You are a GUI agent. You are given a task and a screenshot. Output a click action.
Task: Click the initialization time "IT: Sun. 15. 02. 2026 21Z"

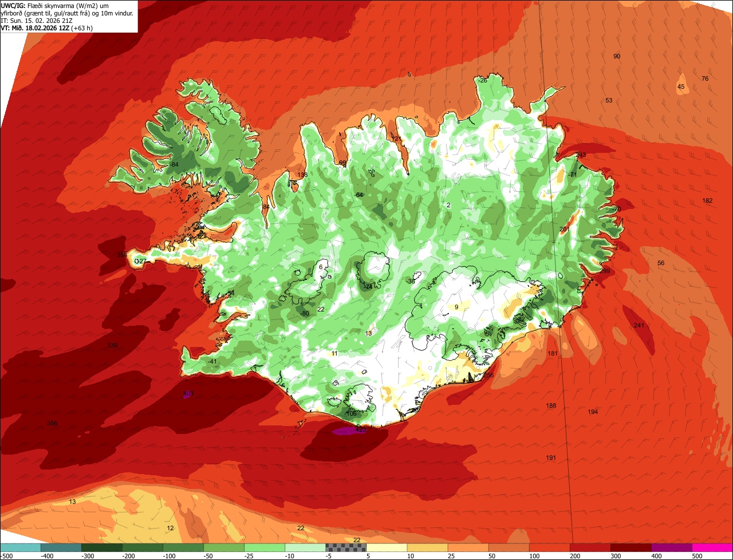coord(37,20)
